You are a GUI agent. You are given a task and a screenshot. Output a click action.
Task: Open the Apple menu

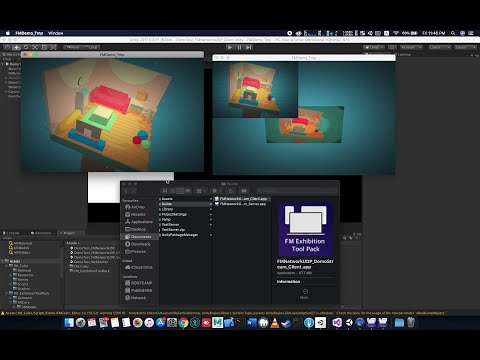7,33
